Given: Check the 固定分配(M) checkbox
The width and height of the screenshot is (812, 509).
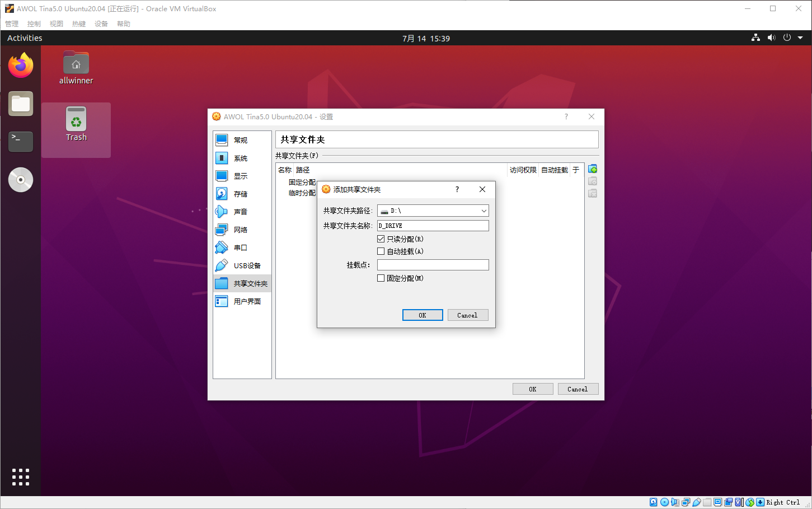Looking at the screenshot, I should coord(381,278).
